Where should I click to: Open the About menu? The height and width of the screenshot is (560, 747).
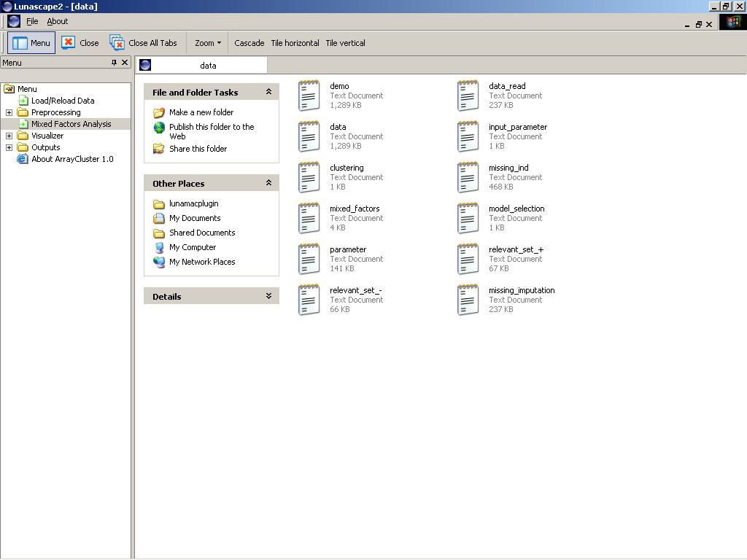tap(57, 21)
